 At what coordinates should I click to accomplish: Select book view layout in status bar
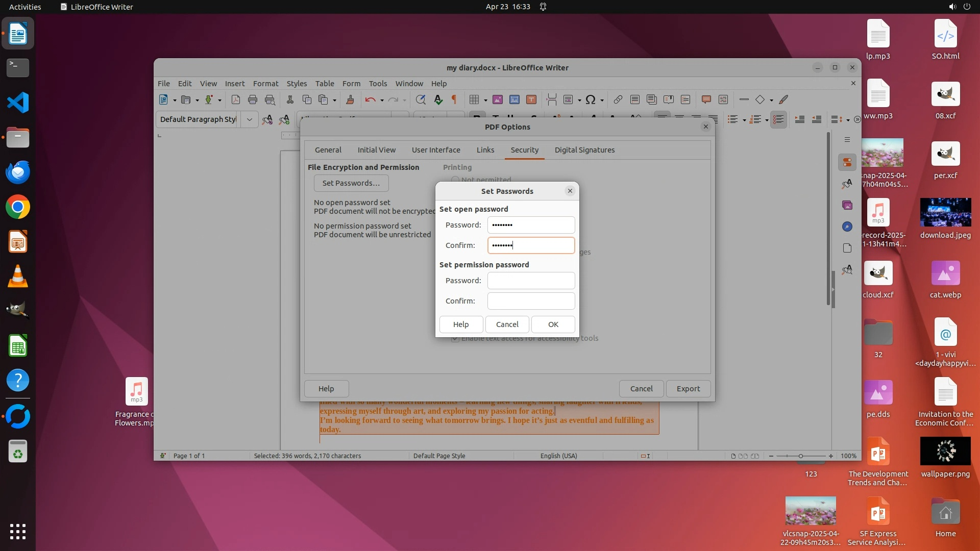point(755,456)
